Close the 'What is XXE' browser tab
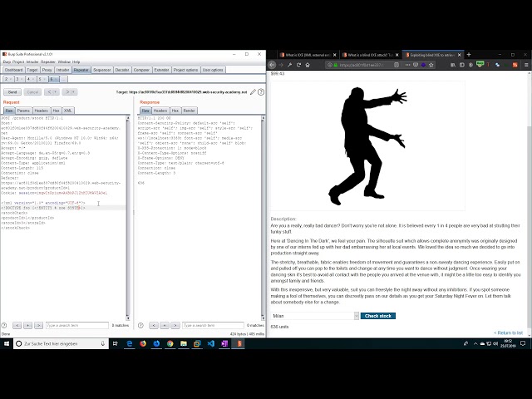The image size is (532, 399). [335, 55]
